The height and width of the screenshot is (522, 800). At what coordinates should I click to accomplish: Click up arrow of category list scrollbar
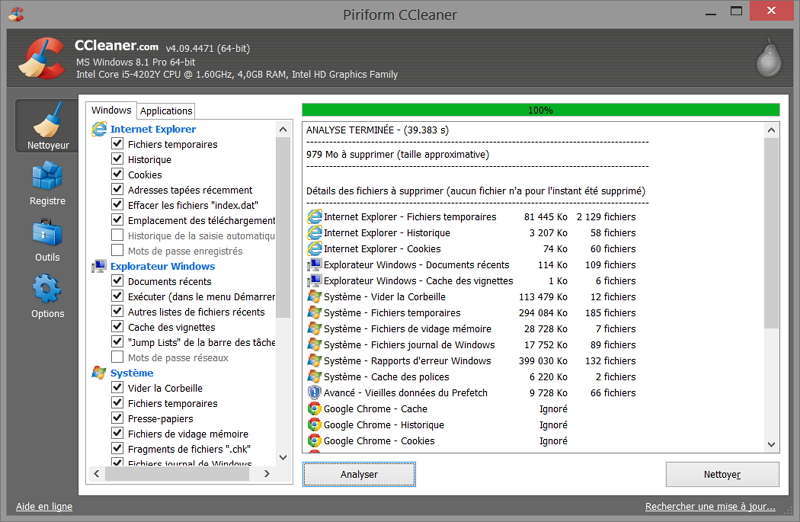[x=283, y=130]
